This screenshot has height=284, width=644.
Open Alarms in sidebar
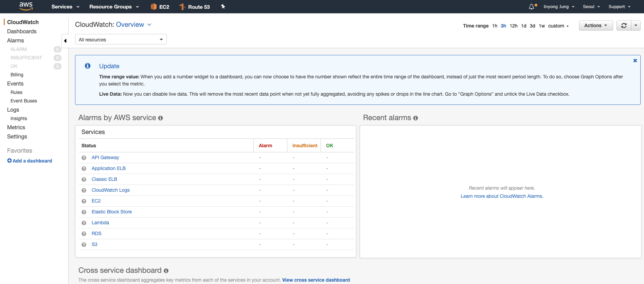(16, 40)
